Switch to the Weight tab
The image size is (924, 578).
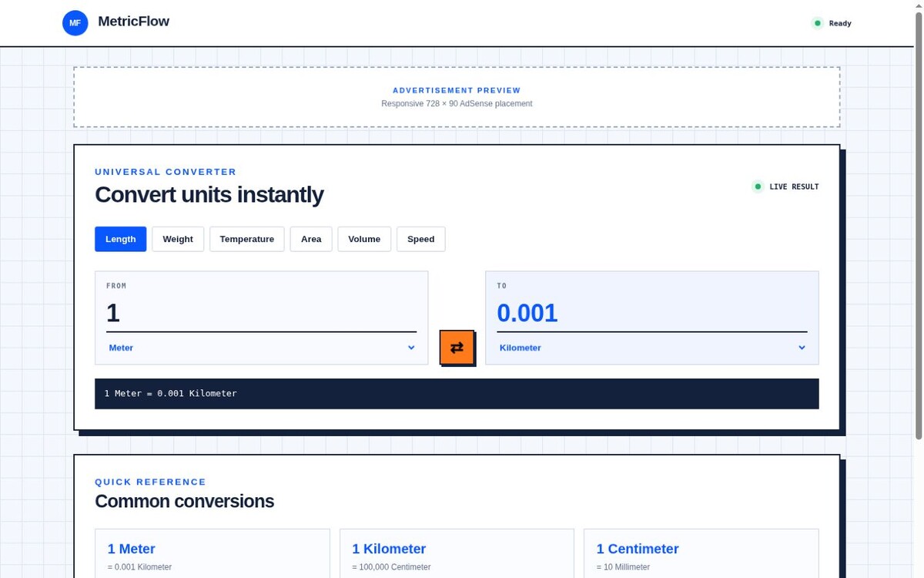click(178, 239)
